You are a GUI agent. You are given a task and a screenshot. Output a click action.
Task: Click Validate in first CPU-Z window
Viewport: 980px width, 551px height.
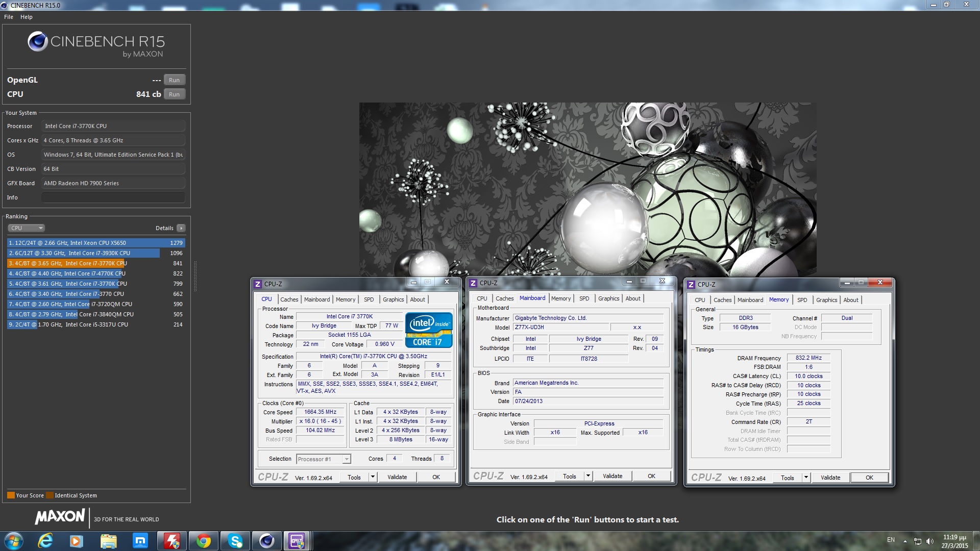pos(397,478)
